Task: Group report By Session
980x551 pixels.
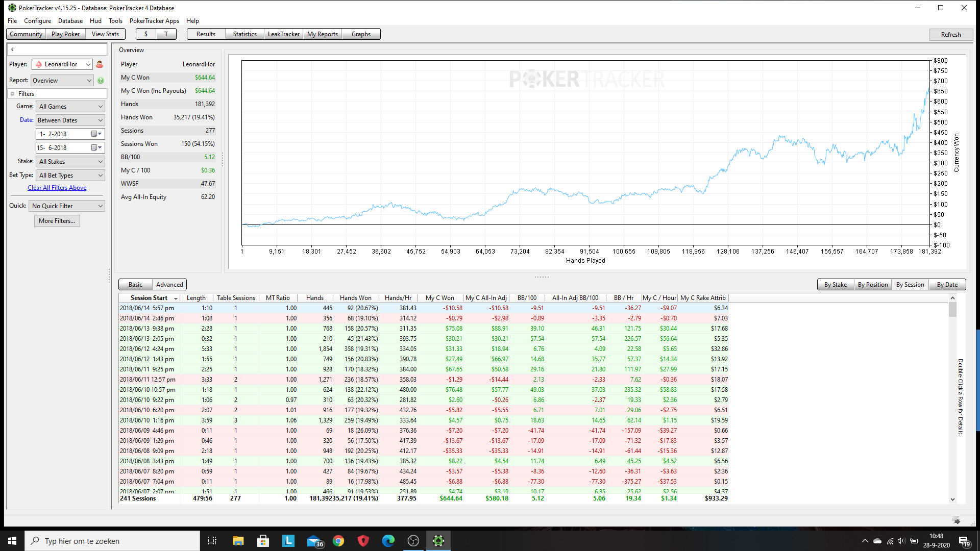Action: (x=910, y=285)
